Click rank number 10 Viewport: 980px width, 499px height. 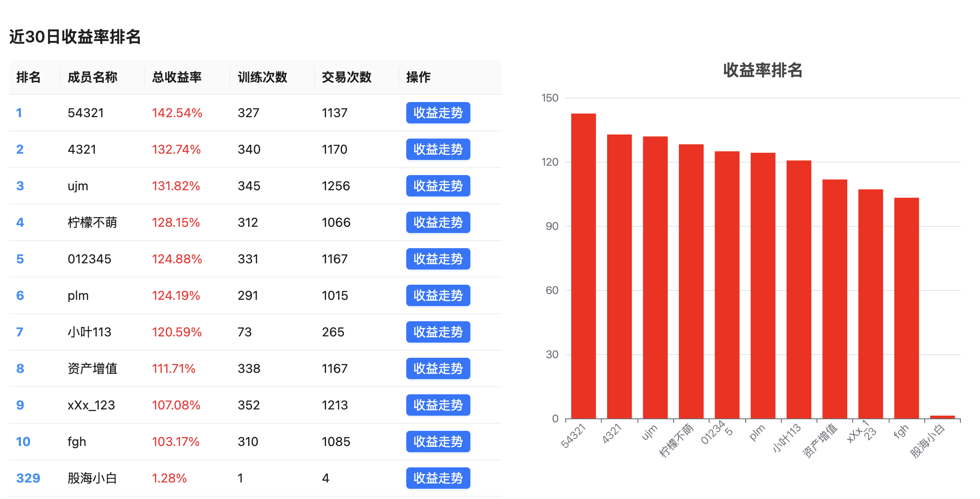[23, 442]
